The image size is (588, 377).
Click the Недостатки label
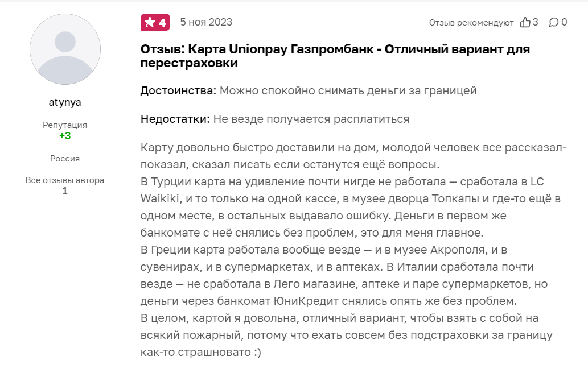[x=175, y=119]
